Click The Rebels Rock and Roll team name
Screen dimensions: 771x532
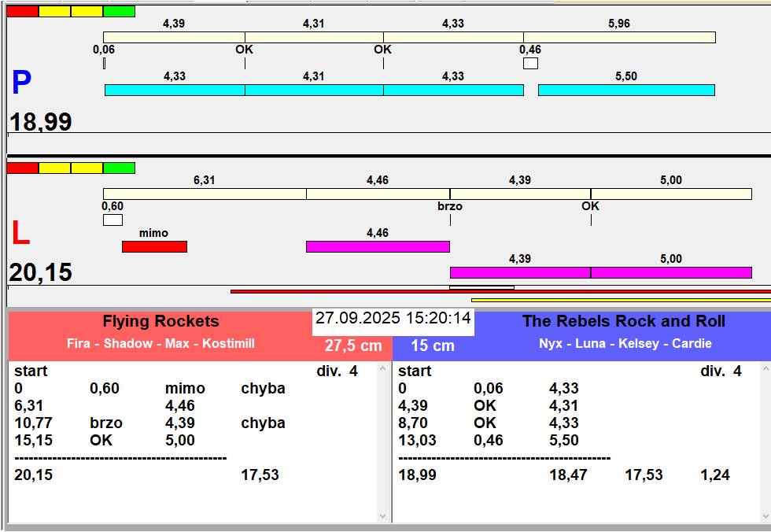click(624, 322)
